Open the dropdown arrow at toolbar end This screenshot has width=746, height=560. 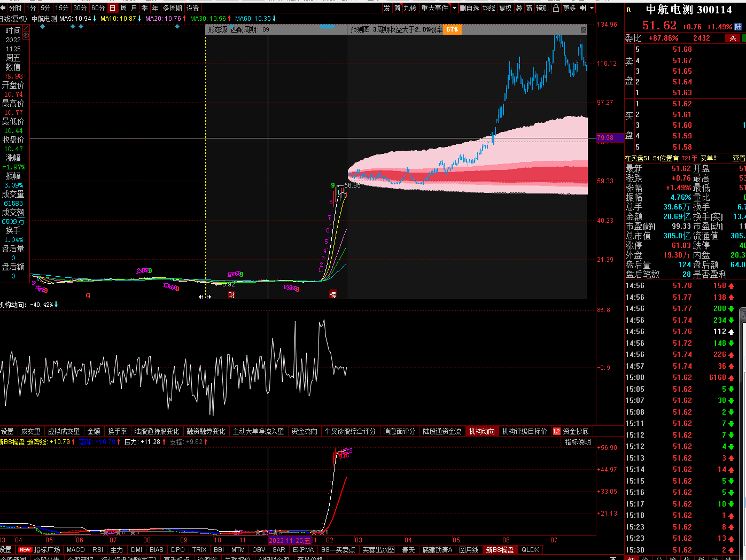(x=592, y=8)
